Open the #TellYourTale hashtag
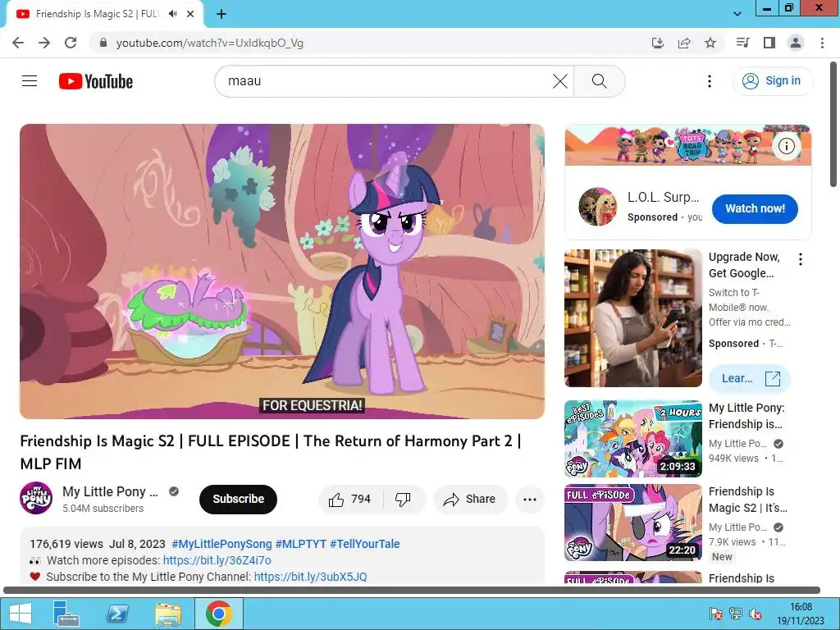This screenshot has width=840, height=630. (365, 544)
